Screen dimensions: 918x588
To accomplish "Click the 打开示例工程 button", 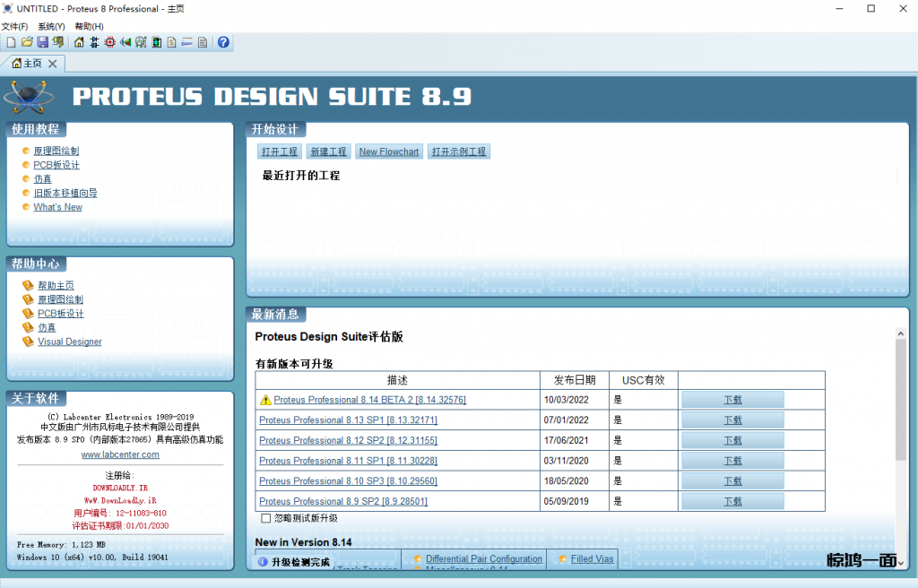I will pyautogui.click(x=458, y=151).
